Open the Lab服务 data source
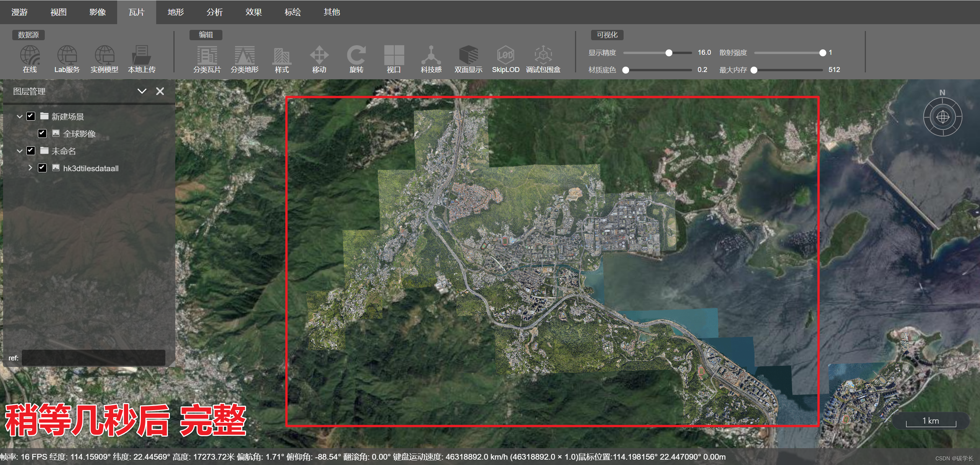This screenshot has height=465, width=980. tap(67, 59)
